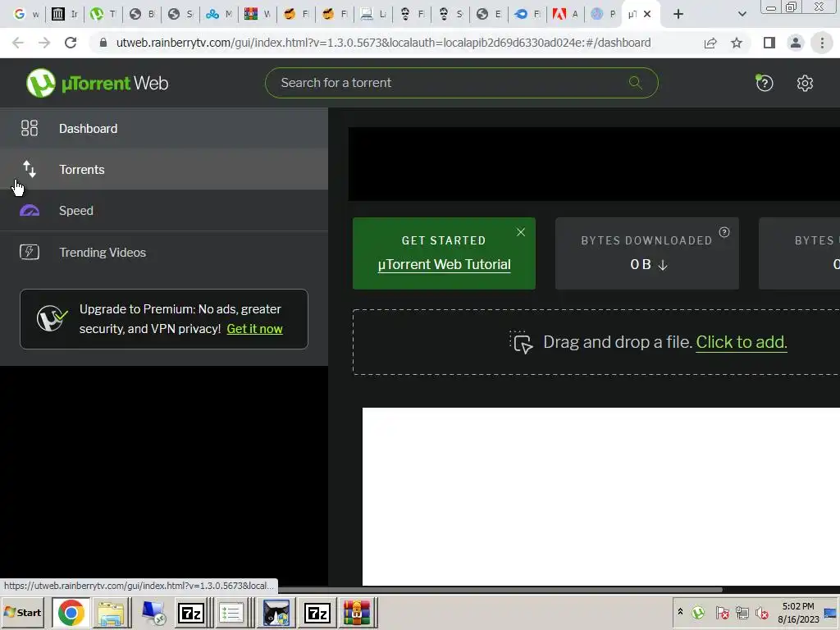Click the µTorrent Web logo
The image size is (840, 630).
97,83
